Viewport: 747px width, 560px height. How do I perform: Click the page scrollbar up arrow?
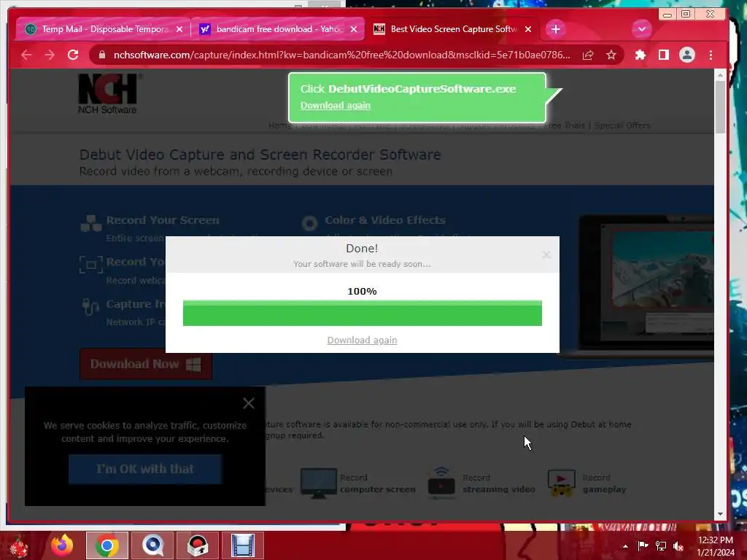pos(720,75)
